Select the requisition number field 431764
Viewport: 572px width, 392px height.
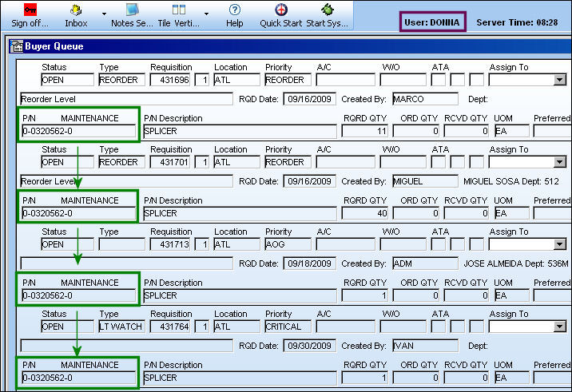170,327
